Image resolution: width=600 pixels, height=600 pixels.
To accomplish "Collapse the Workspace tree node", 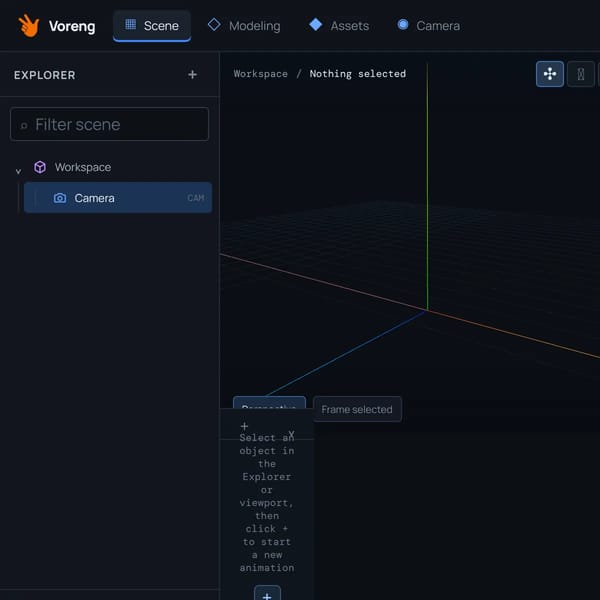I will coord(18,171).
